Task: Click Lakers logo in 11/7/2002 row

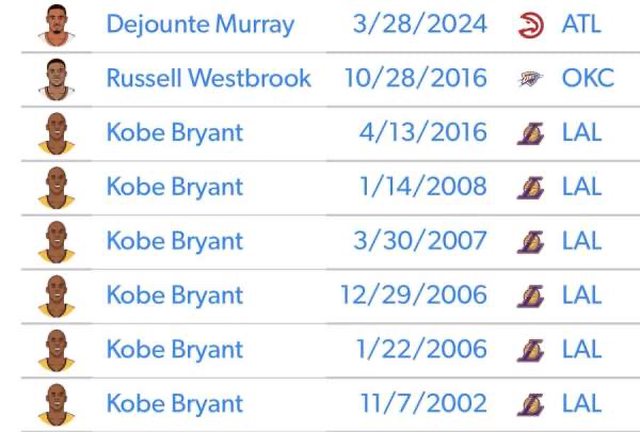Action: pyautogui.click(x=532, y=404)
